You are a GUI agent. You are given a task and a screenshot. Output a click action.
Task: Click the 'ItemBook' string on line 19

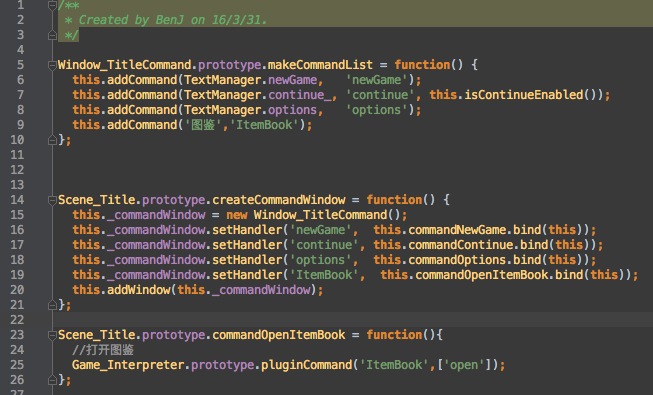click(x=324, y=275)
